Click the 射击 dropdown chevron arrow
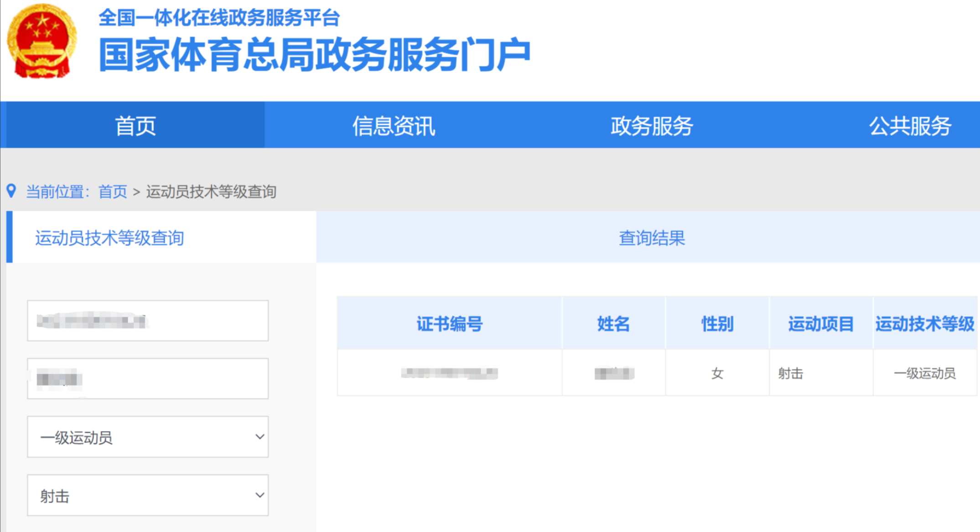 point(259,495)
